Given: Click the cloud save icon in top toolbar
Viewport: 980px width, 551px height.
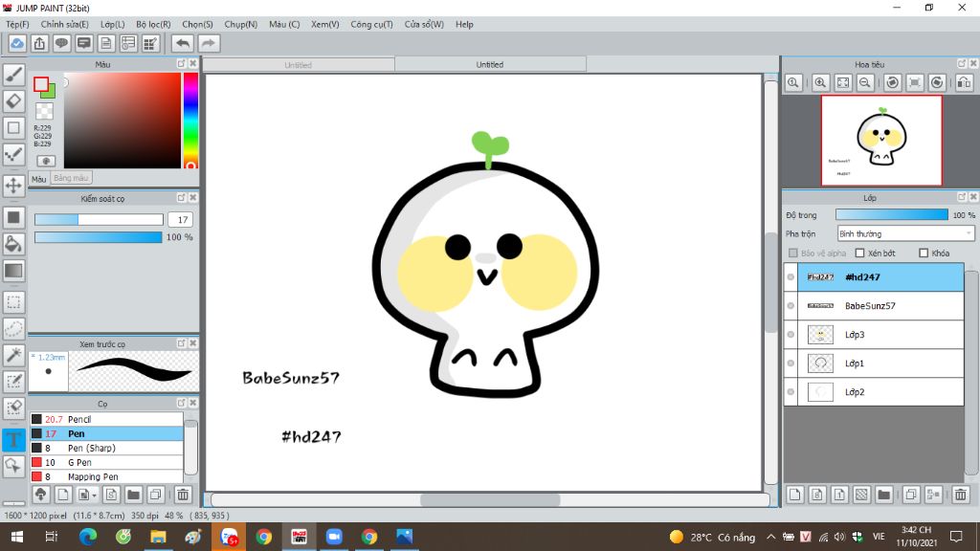Looking at the screenshot, I should pyautogui.click(x=17, y=43).
